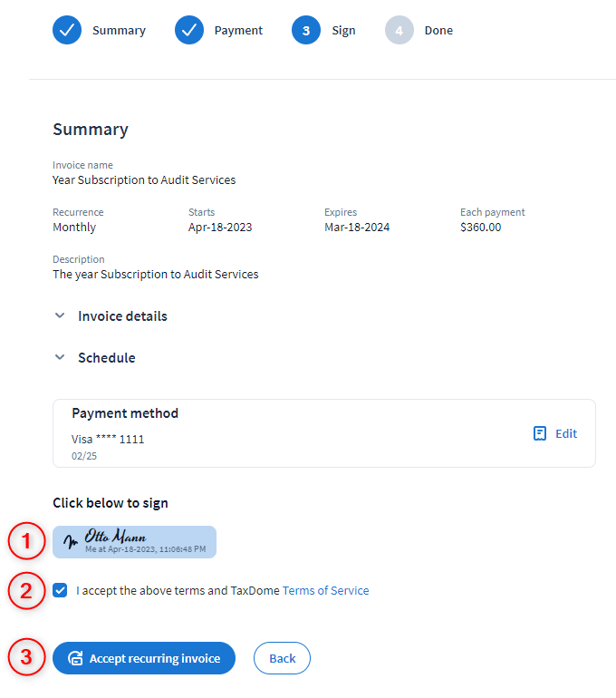
Task: Open the Invoice details section label
Action: click(x=122, y=316)
